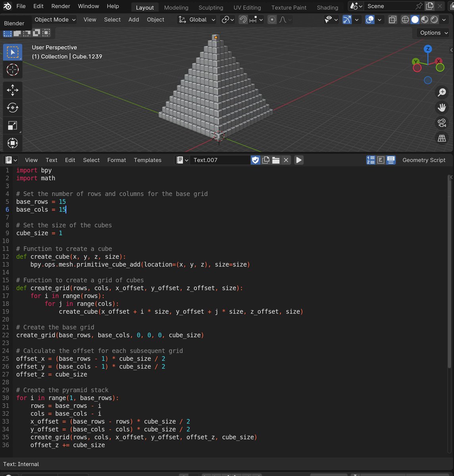
Task: Click the Zoom magnifier in the viewport sidebar
Action: [x=442, y=92]
